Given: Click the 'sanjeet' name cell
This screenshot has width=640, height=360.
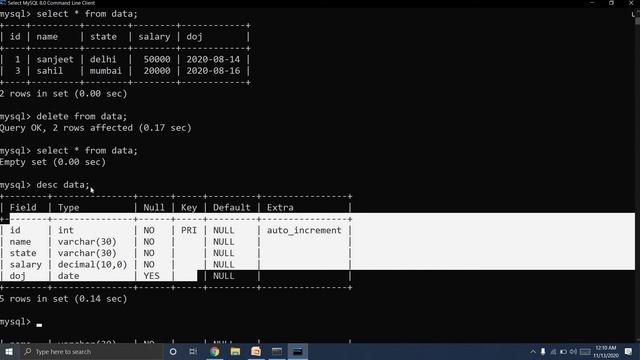Looking at the screenshot, I should point(55,60).
